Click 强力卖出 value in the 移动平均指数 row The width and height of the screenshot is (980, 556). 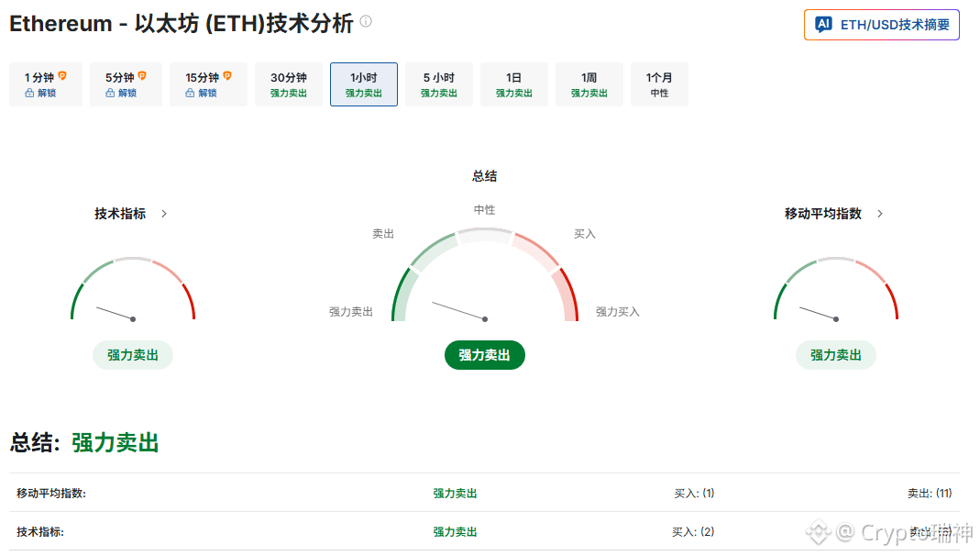click(455, 494)
